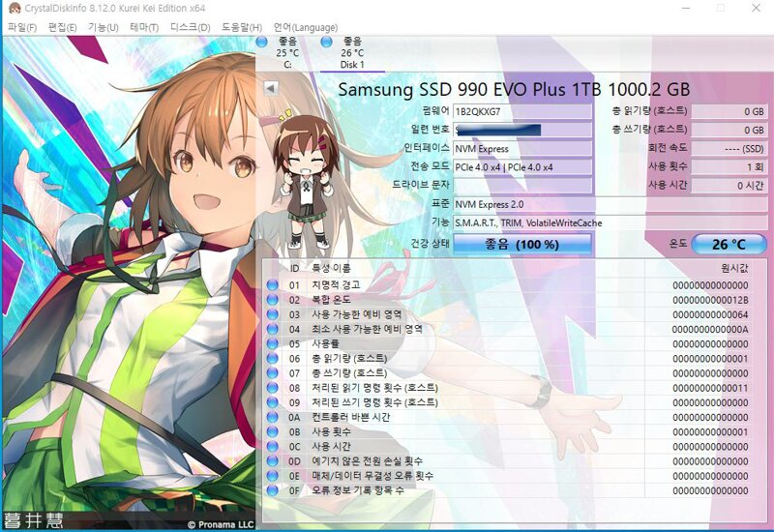Click status icon for 07 총 쓰기량 (호스트)
774x532 pixels.
click(272, 373)
